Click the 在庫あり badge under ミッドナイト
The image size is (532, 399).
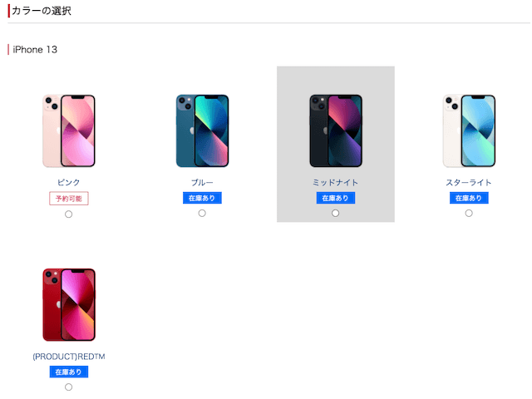click(336, 198)
